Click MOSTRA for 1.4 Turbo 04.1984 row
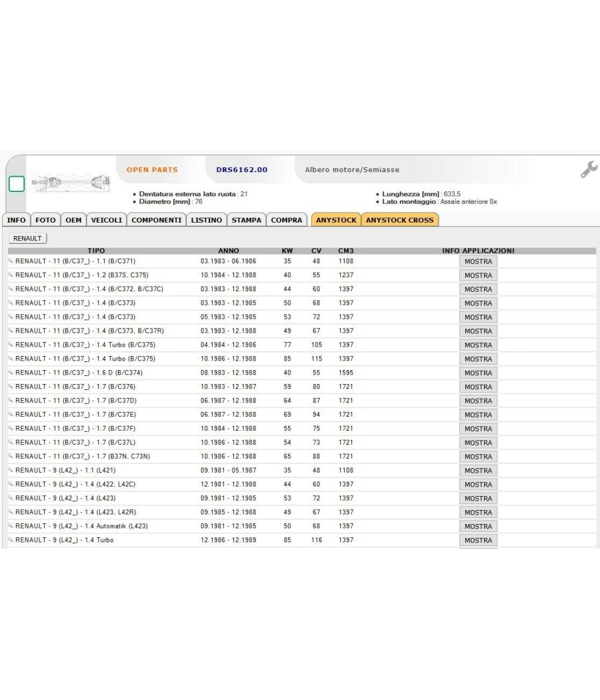600x700 pixels. pos(478,345)
